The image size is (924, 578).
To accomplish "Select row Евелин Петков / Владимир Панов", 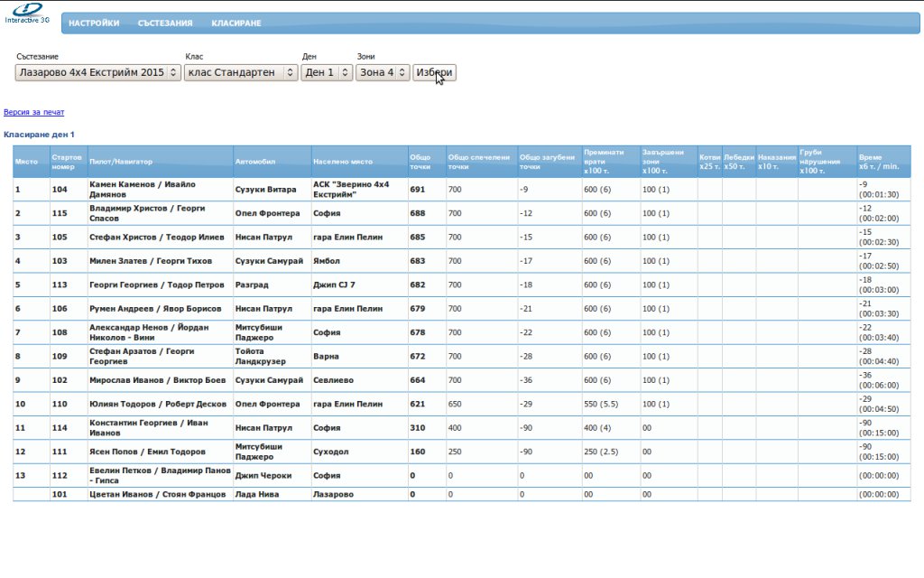I will point(462,475).
